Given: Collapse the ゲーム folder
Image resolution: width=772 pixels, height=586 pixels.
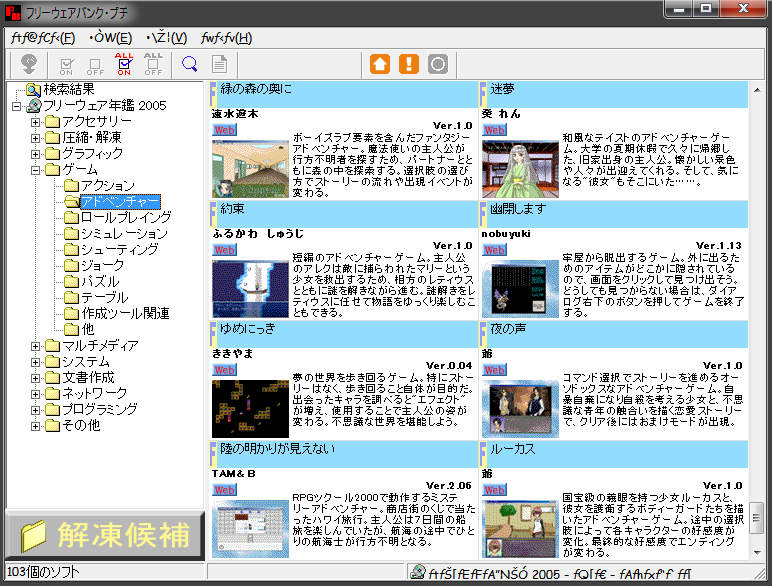Looking at the screenshot, I should [x=35, y=170].
